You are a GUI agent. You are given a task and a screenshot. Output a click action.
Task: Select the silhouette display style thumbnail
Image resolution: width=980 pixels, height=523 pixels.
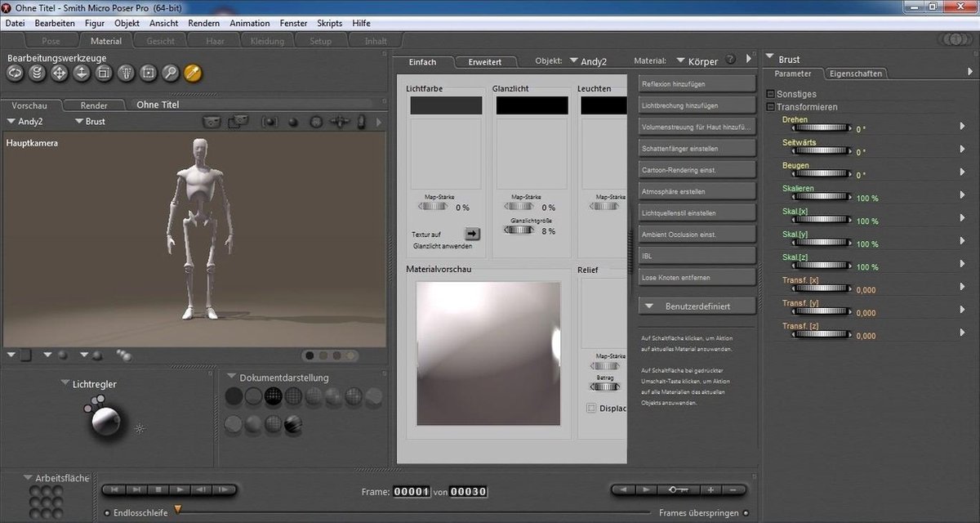233,396
